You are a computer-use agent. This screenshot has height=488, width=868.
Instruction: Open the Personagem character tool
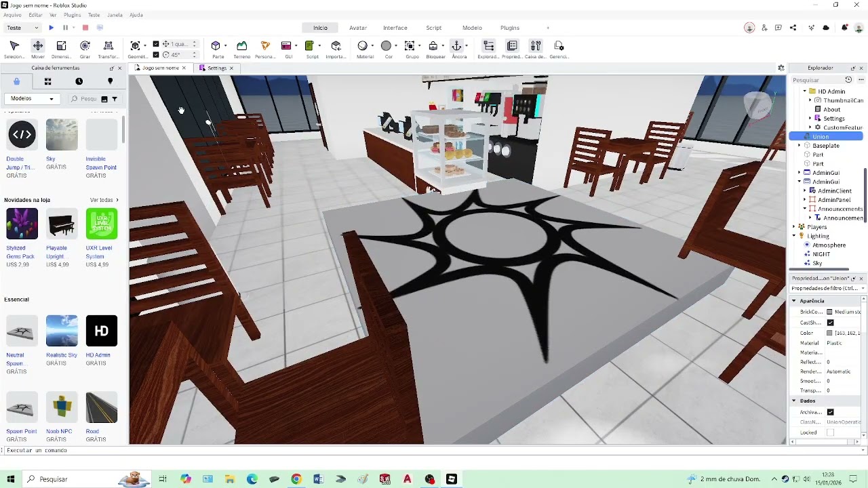click(x=265, y=49)
